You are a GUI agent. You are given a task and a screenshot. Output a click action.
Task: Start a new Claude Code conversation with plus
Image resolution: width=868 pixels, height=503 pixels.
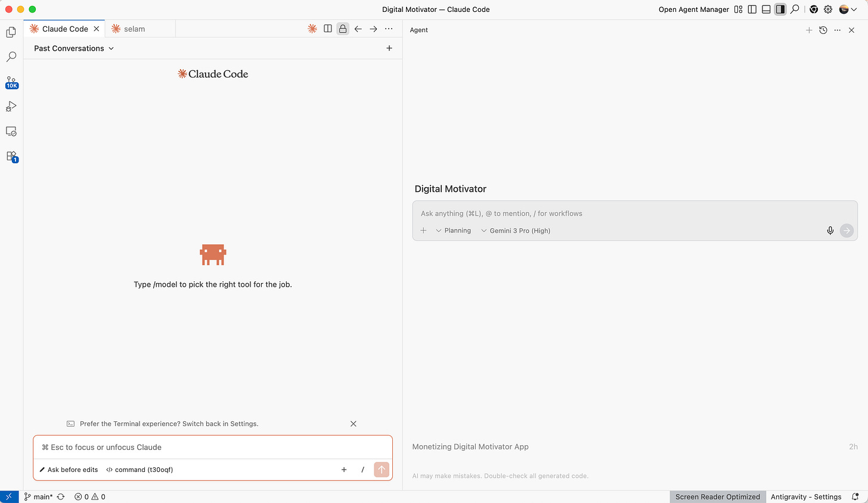389,48
